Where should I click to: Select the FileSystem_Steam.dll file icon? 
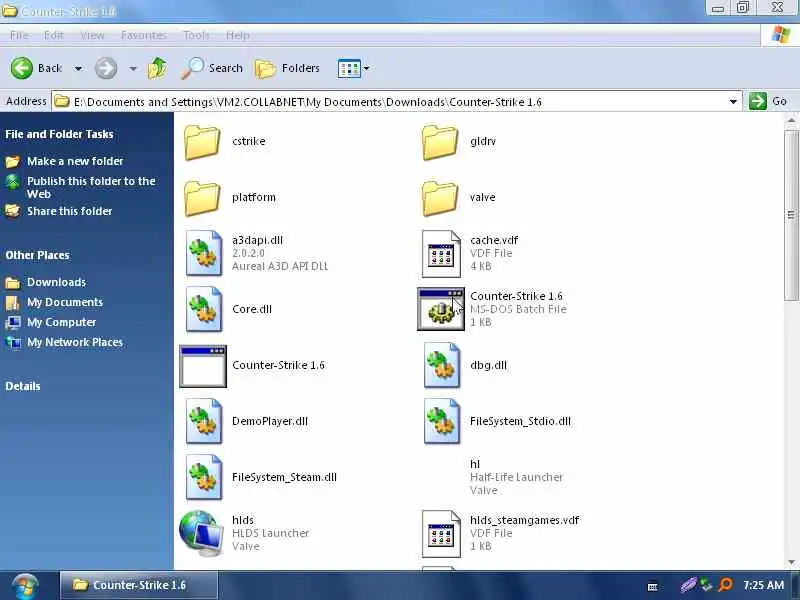204,478
